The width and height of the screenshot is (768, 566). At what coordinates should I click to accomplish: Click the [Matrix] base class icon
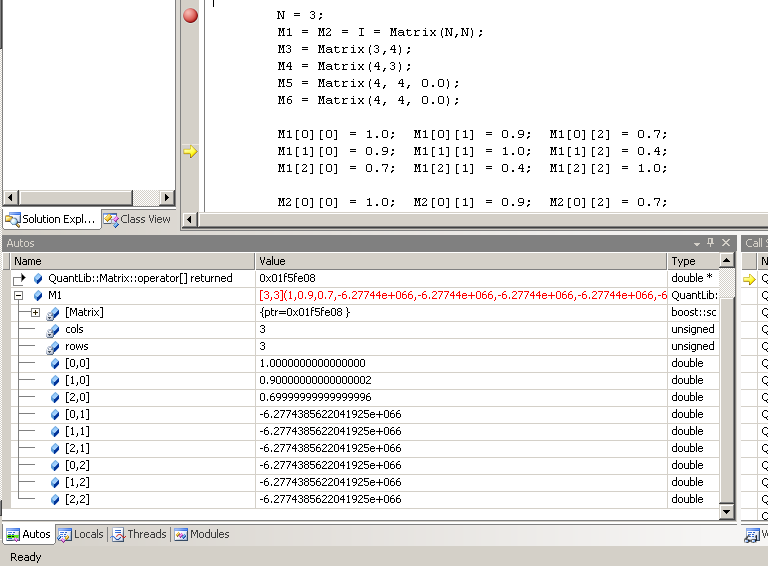[x=53, y=313]
